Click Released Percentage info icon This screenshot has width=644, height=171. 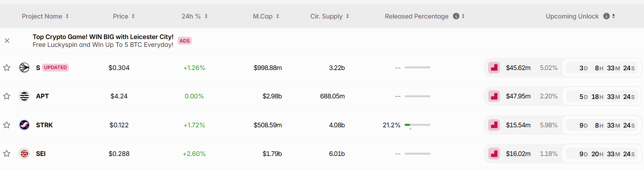point(456,16)
